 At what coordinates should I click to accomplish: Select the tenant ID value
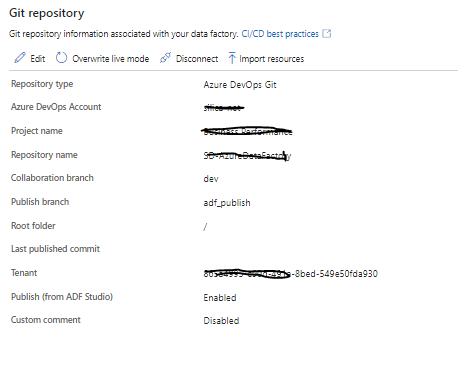[x=290, y=274]
